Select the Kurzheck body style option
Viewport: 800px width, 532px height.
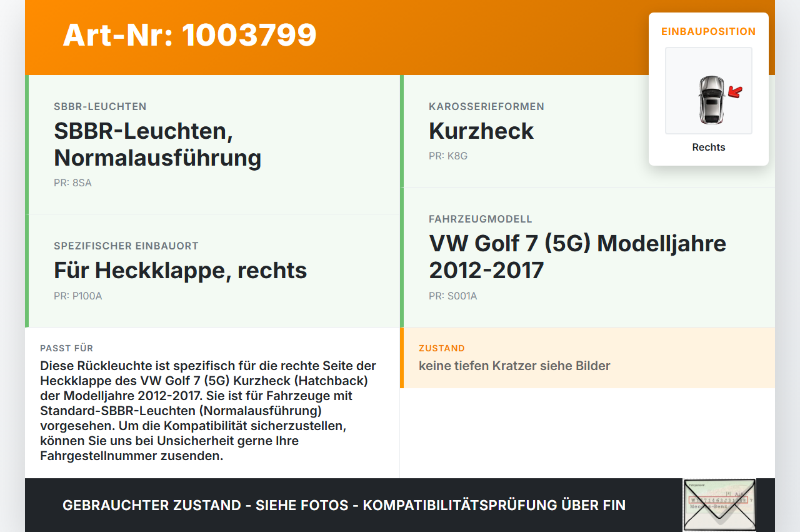481,131
